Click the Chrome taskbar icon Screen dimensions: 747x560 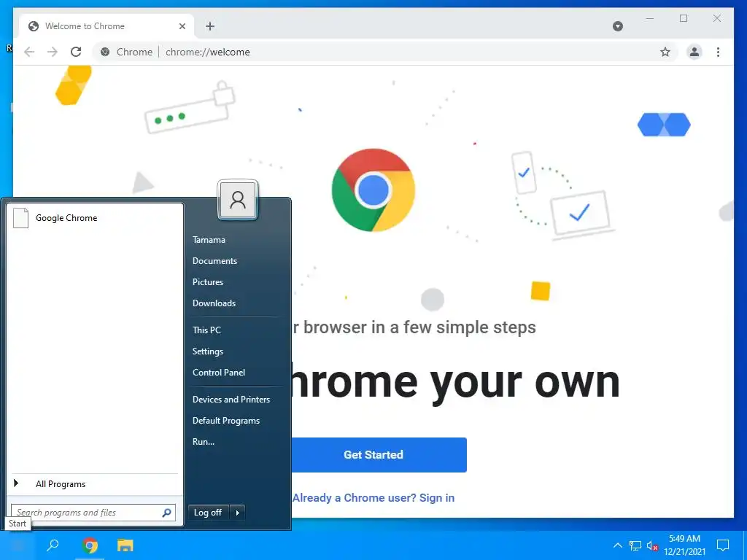coord(90,545)
